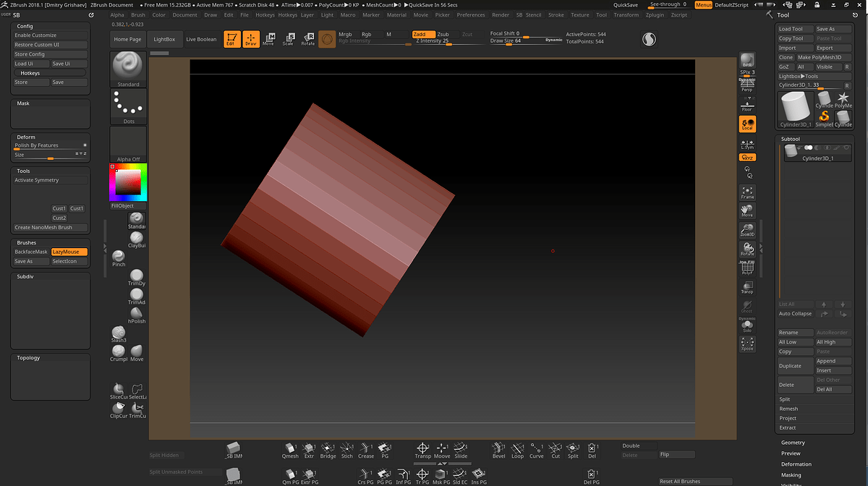Select the Slash3 brush icon
The image size is (868, 486).
tap(119, 333)
